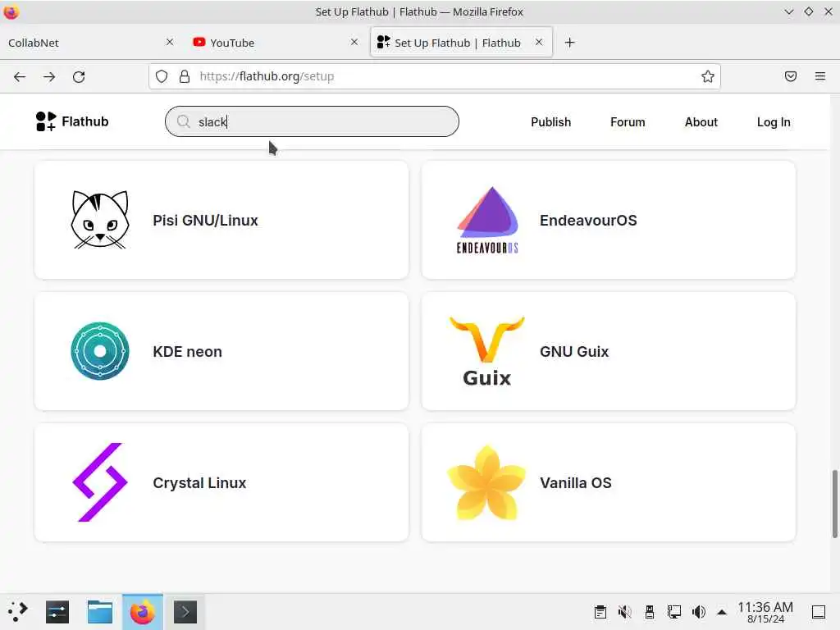Screen dimensions: 840x630
Task: Select the Firefox taskbar icon
Action: (x=143, y=612)
